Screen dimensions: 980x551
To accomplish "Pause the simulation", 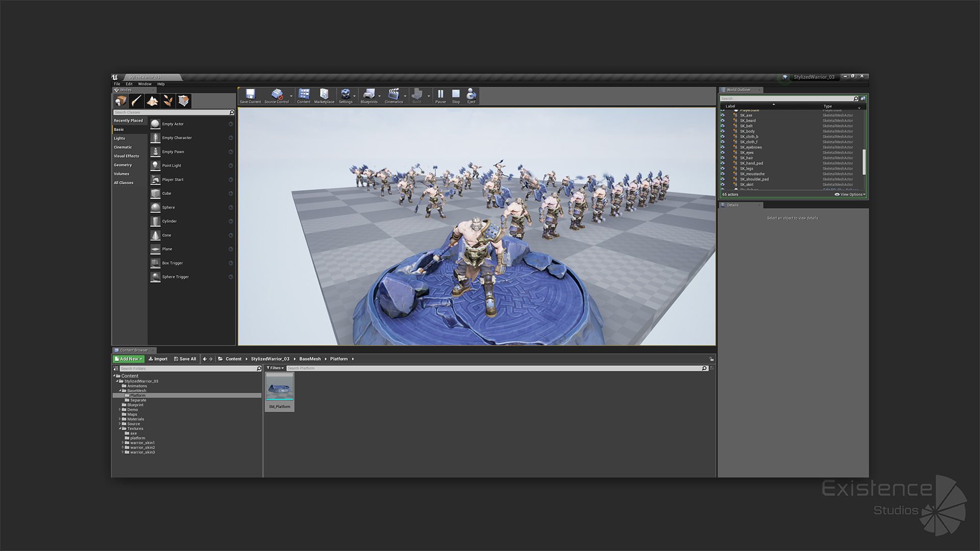I will point(440,95).
